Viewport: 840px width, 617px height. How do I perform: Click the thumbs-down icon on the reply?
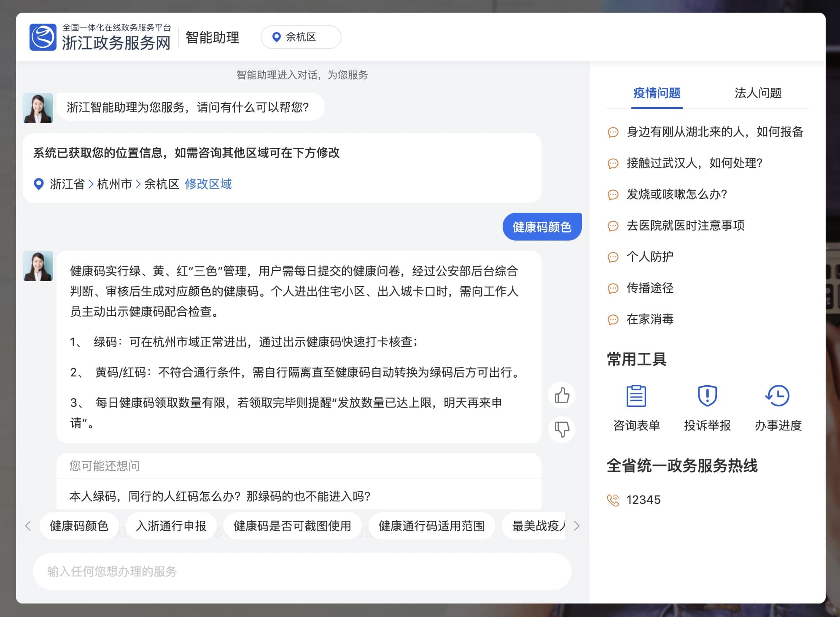[x=562, y=429]
